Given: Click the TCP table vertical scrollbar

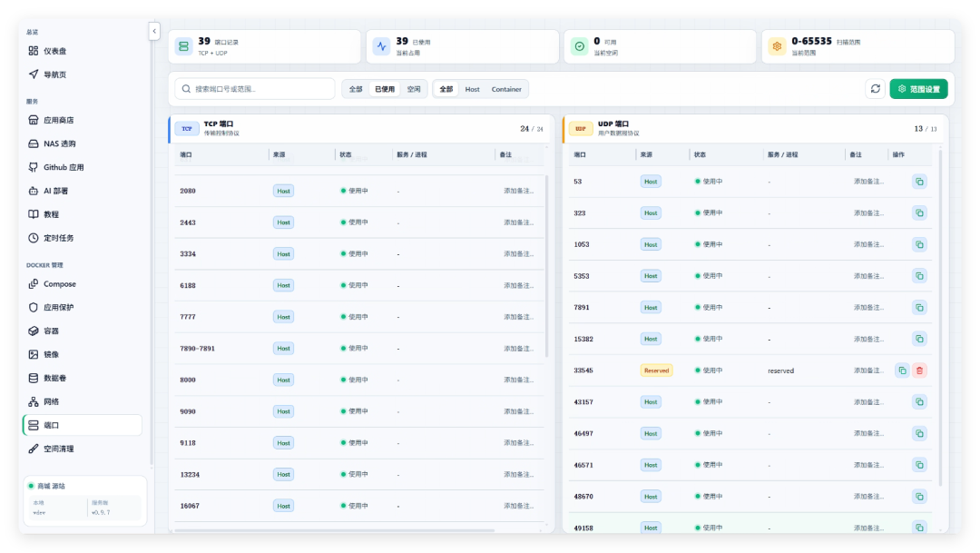Looking at the screenshot, I should (547, 266).
